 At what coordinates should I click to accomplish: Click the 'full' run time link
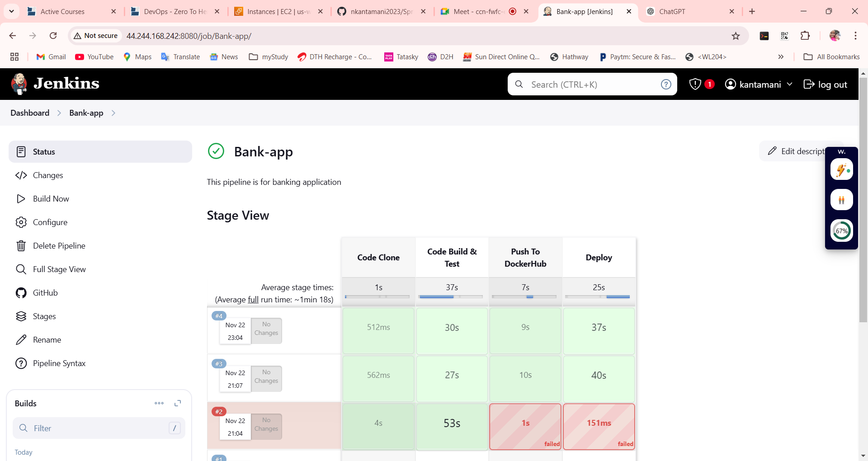pyautogui.click(x=253, y=300)
